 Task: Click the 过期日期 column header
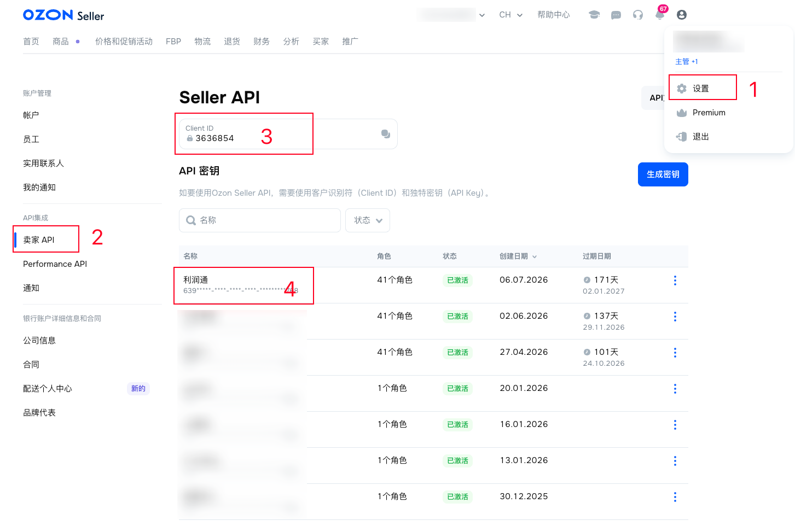click(x=597, y=256)
